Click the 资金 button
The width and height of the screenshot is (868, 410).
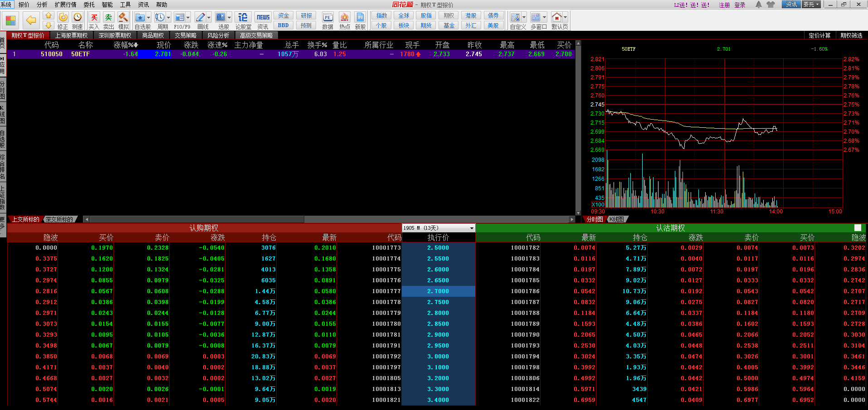point(283,15)
